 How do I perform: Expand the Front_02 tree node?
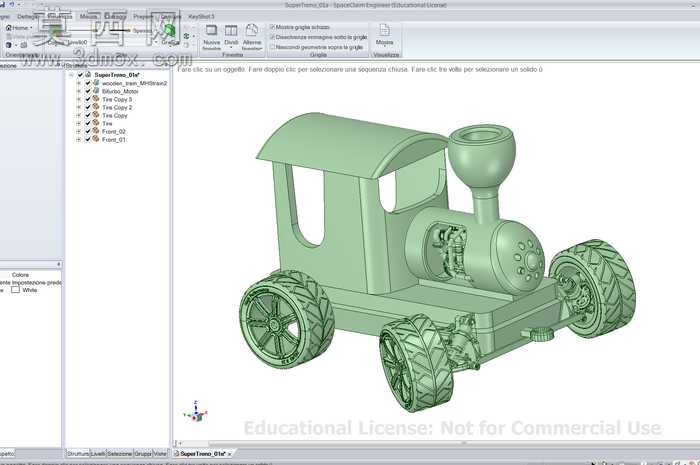pos(79,132)
